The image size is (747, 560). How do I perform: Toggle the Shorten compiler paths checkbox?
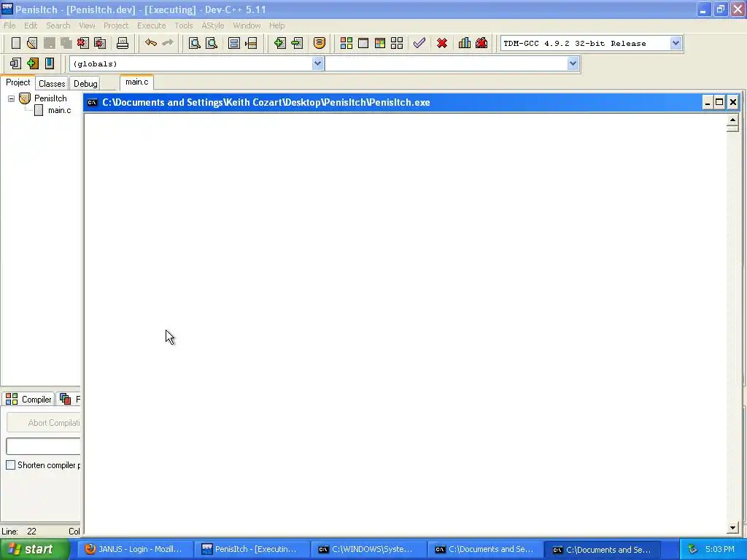tap(10, 464)
